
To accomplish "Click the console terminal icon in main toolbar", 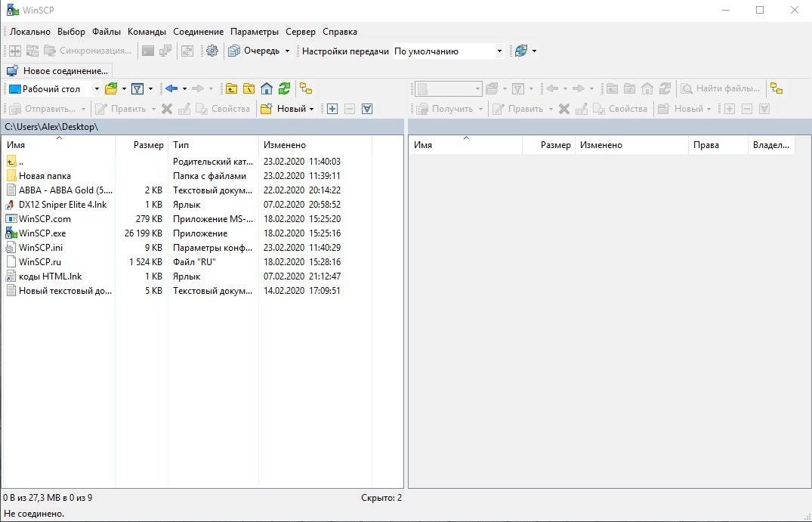I will point(148,51).
